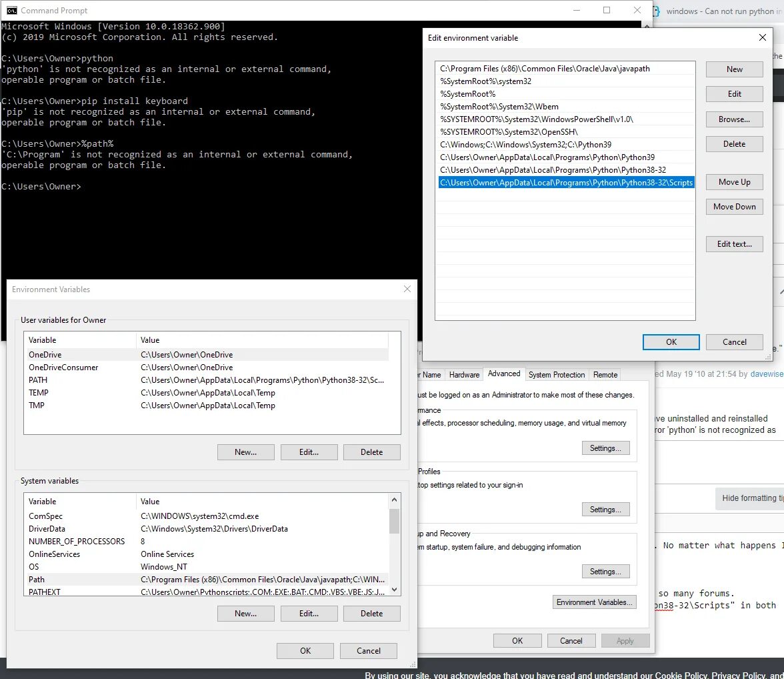Click New... under System variables
Image resolution: width=784 pixels, height=679 pixels.
click(245, 614)
